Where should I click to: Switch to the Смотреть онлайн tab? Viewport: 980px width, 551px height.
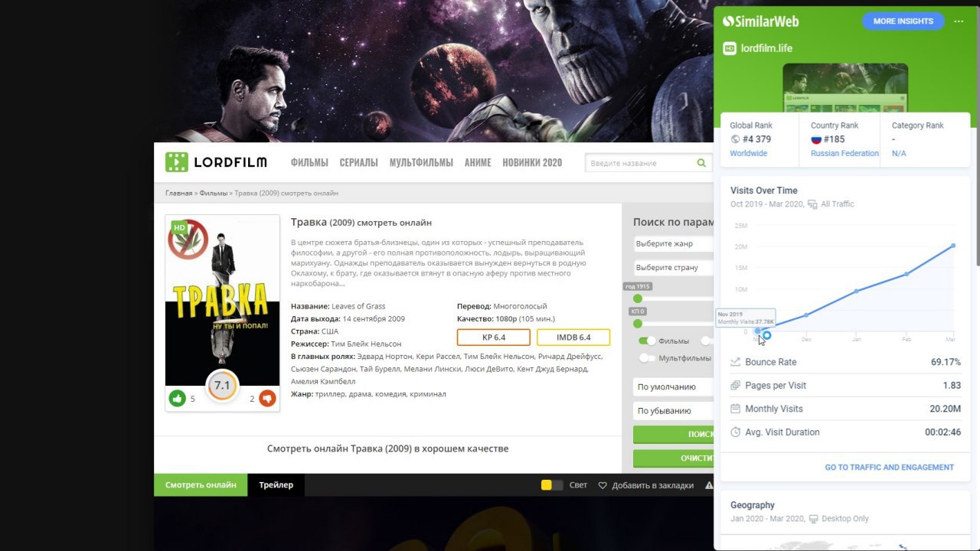(201, 485)
